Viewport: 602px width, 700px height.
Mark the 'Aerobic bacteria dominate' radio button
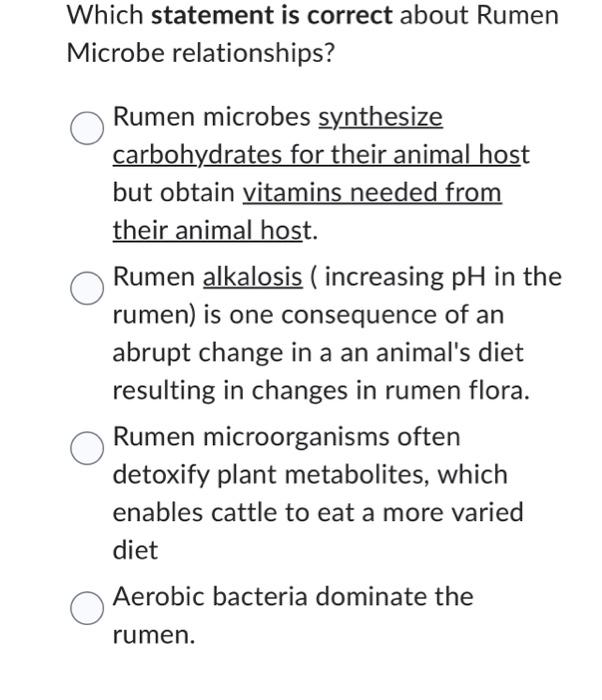point(87,608)
